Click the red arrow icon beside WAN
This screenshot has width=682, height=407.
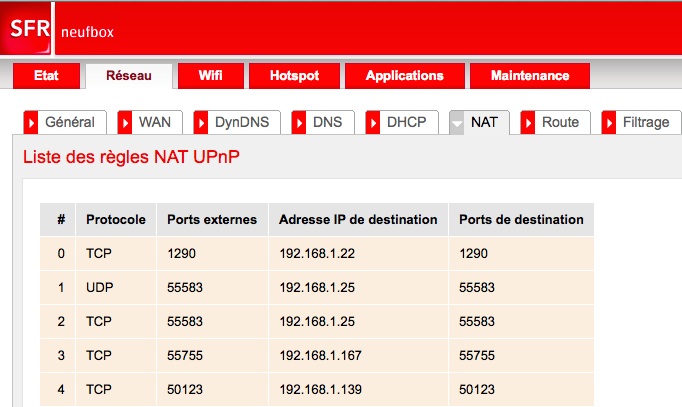click(126, 122)
